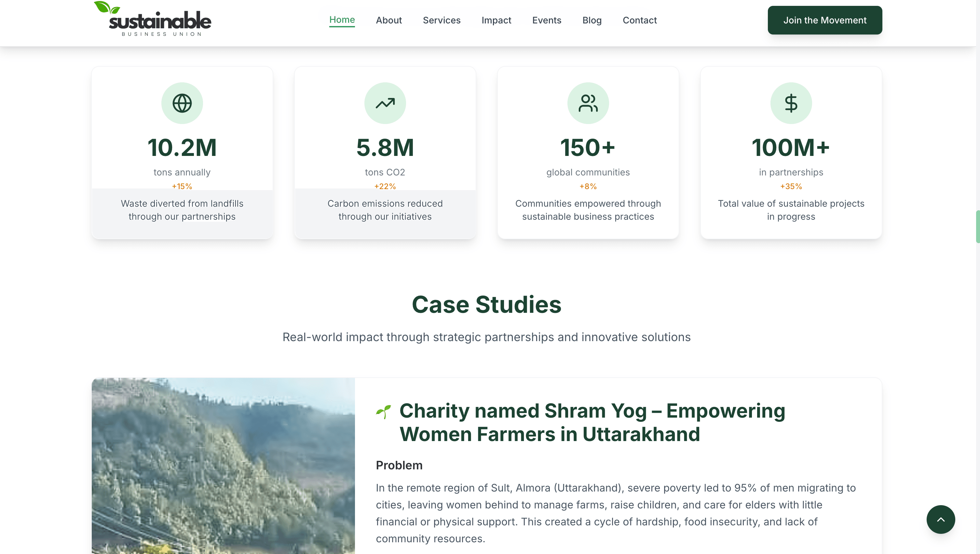Click the sprout icon beside case title
Screen dimensions: 980x554
pos(384,412)
